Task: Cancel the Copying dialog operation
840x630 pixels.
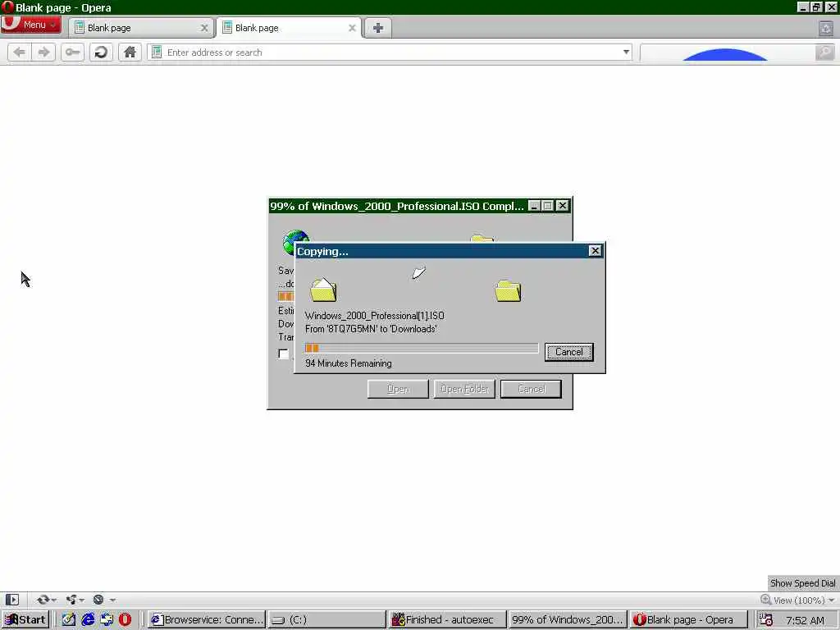Action: [x=569, y=352]
